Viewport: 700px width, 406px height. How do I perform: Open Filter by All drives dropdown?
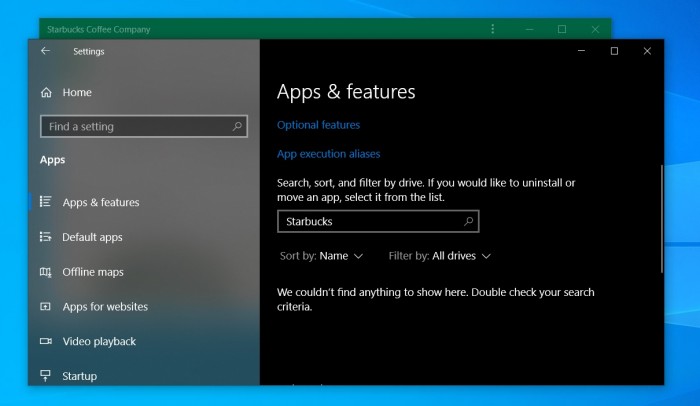[x=440, y=256]
